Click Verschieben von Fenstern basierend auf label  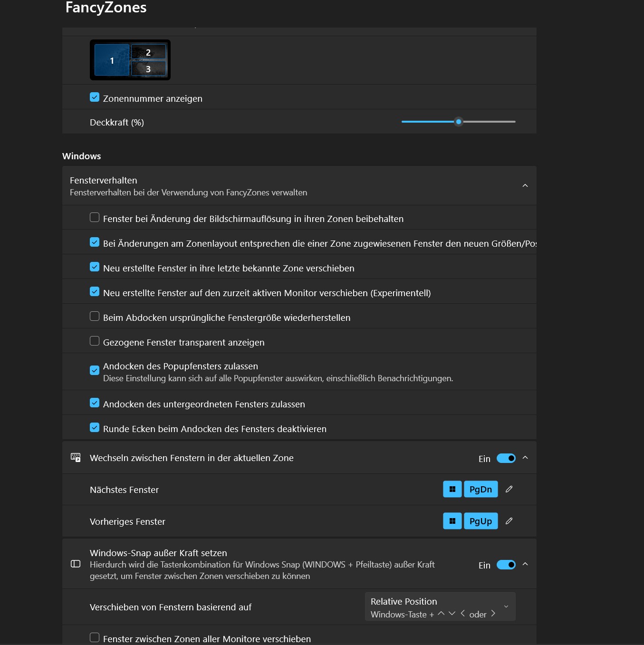tap(171, 607)
